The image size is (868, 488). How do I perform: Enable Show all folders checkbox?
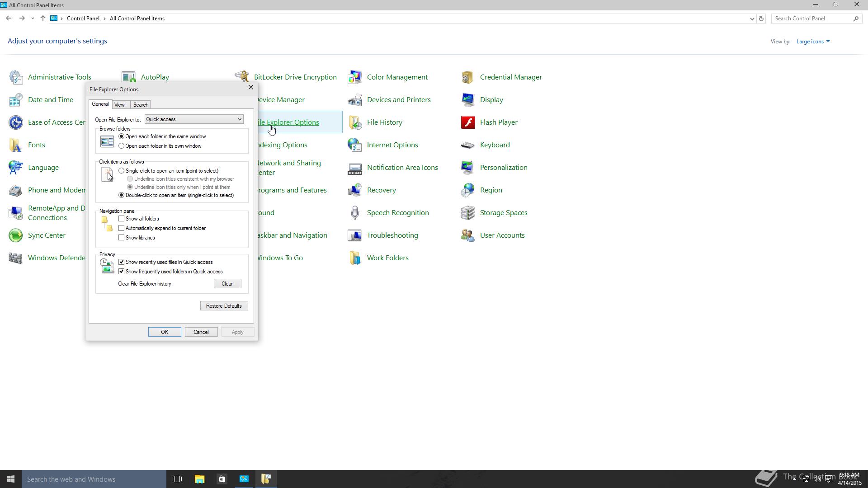tap(121, 219)
